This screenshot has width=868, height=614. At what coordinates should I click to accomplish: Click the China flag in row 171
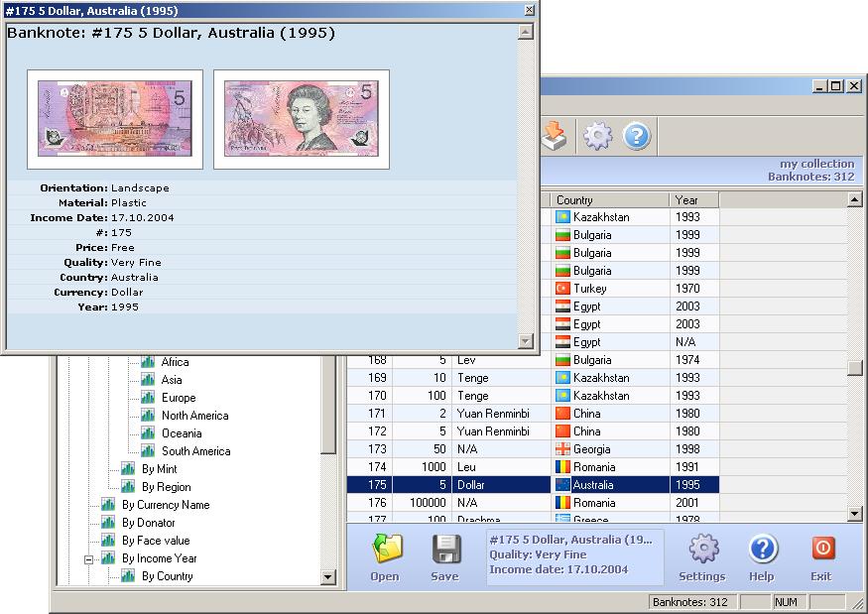click(562, 414)
